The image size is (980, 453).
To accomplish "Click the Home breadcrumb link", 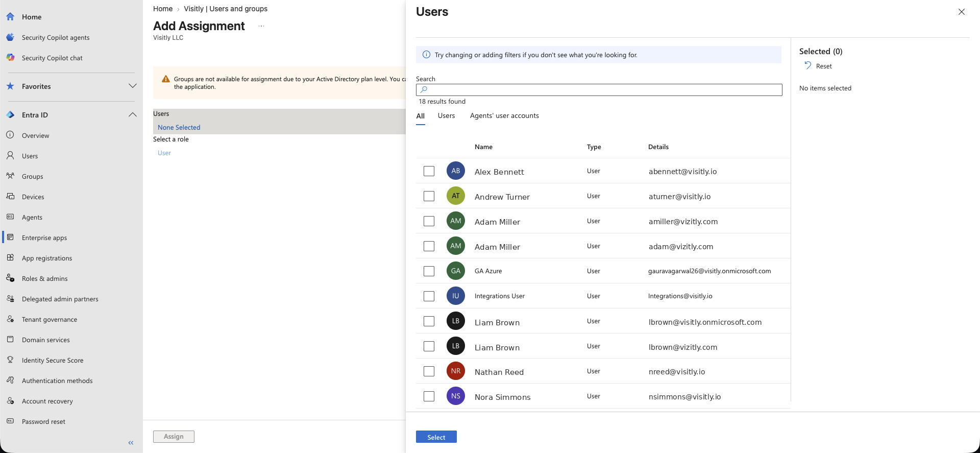I will click(163, 9).
